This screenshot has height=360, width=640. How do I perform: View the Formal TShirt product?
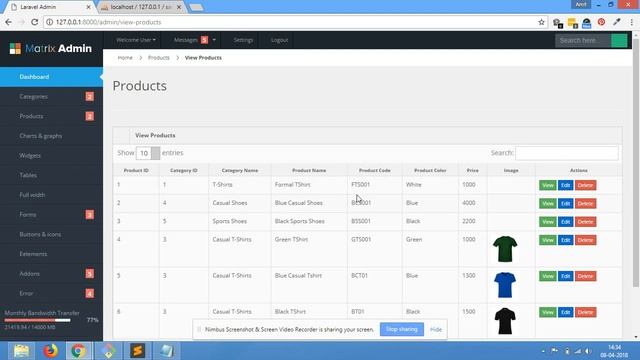(547, 185)
